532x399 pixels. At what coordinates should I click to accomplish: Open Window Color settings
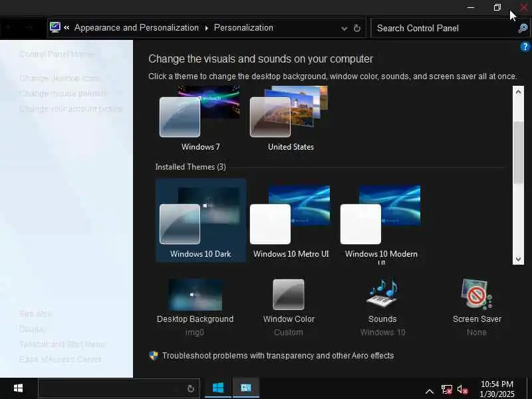(x=289, y=307)
